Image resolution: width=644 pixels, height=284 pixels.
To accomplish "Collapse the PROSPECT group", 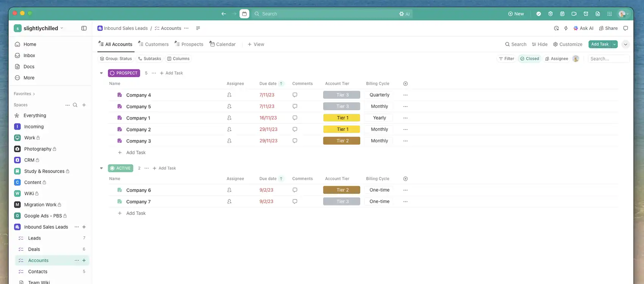I will [x=101, y=73].
